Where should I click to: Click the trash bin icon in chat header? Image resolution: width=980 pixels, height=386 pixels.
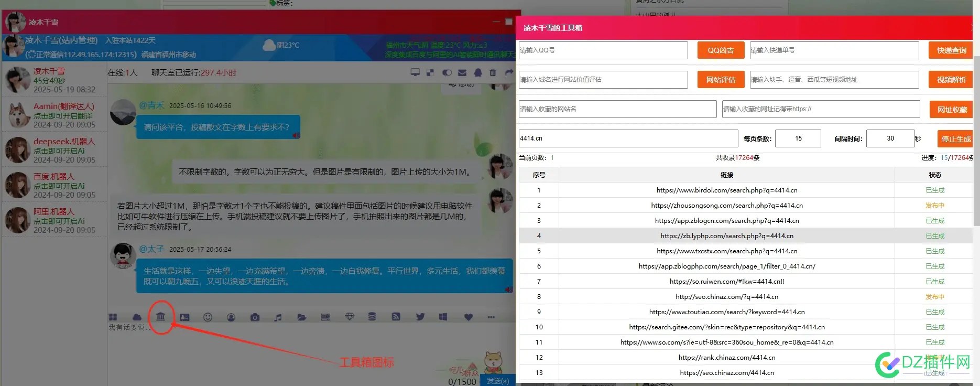(493, 72)
